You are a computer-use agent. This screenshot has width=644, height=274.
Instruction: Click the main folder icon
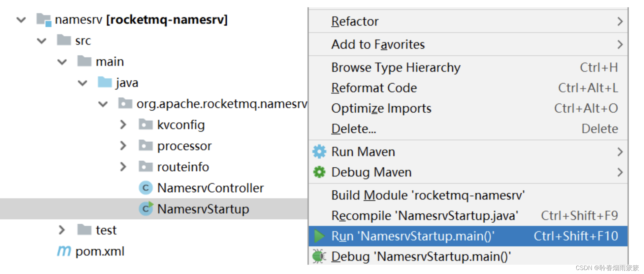(84, 61)
